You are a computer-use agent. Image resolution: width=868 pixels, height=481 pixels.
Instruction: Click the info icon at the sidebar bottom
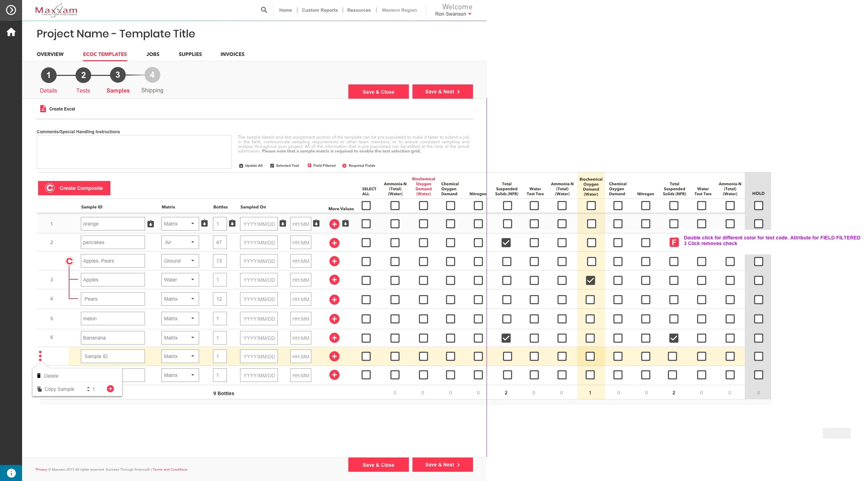tap(11, 473)
